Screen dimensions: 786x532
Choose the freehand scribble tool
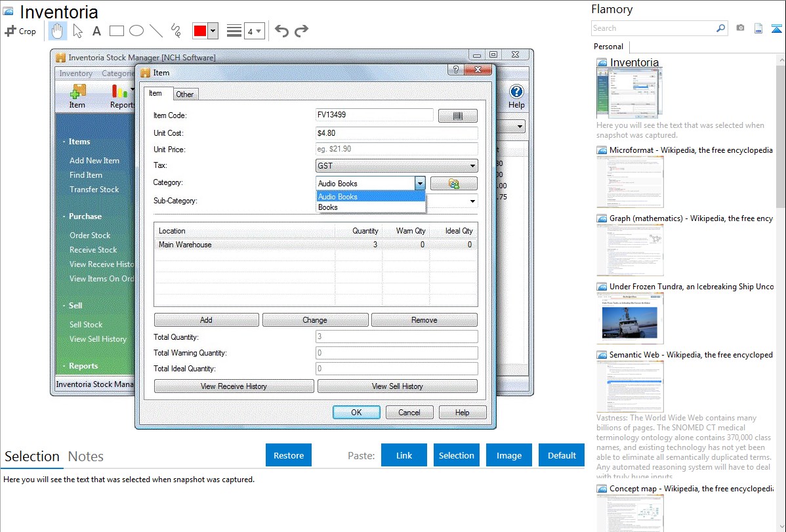click(x=175, y=31)
